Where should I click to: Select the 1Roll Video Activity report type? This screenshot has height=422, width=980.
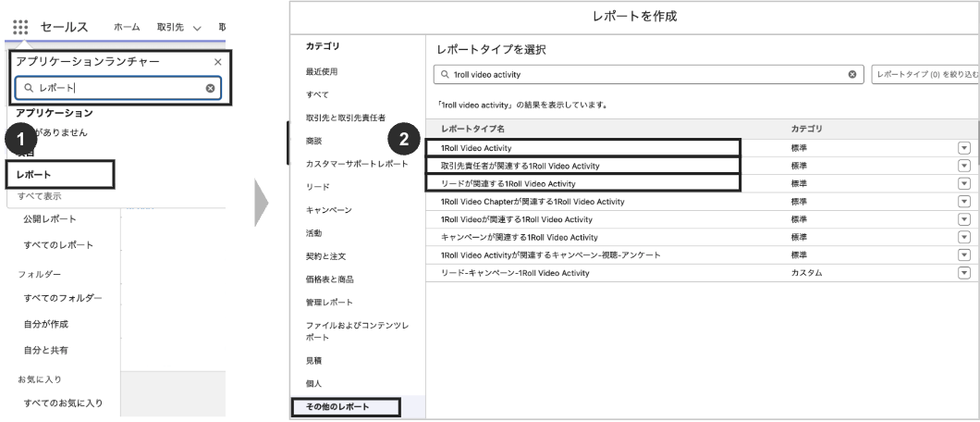tap(475, 148)
